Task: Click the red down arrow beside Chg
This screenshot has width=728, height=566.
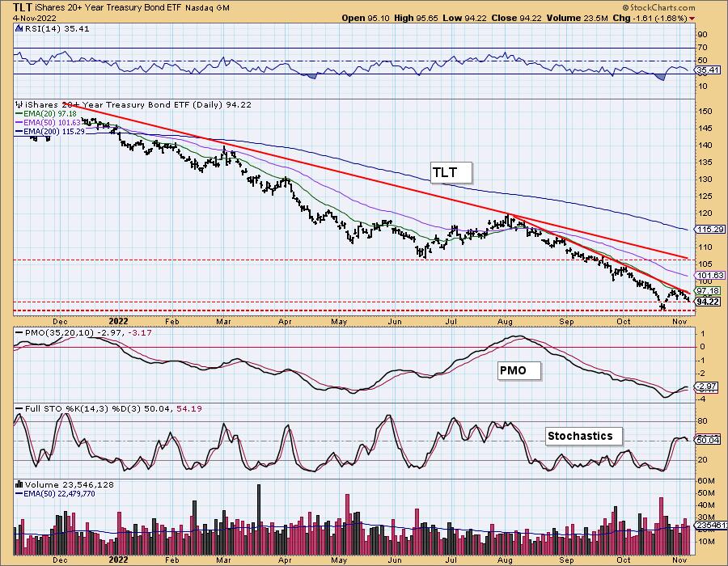Action: pos(692,19)
